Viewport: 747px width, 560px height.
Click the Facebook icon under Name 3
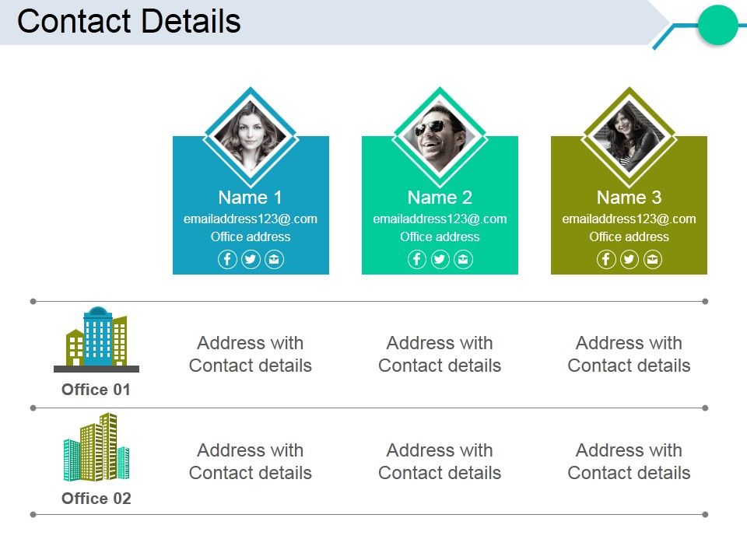tap(606, 260)
